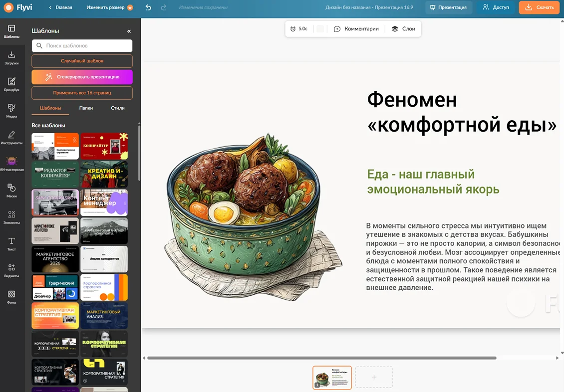Open the Медиа sidebar section
564x392 pixels.
11,111
